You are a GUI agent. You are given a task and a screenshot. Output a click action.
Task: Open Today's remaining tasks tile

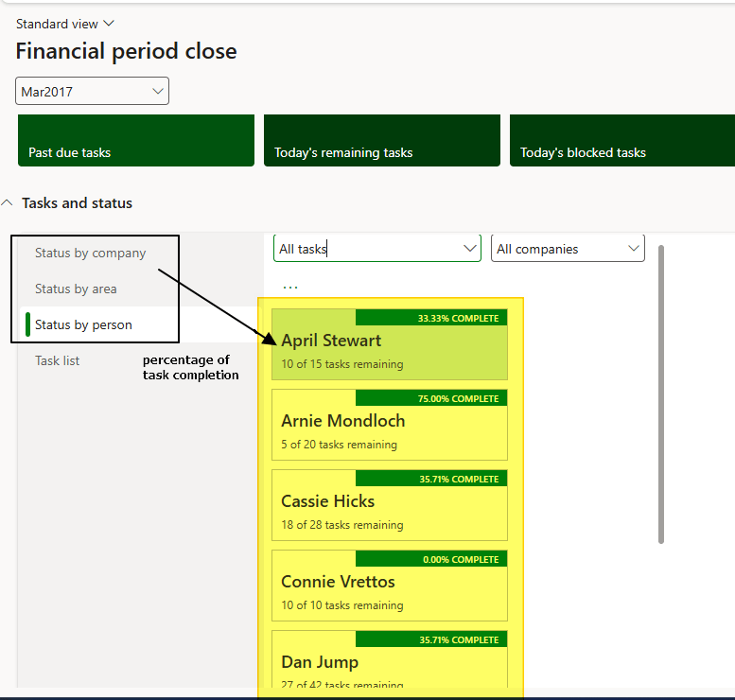[381, 141]
